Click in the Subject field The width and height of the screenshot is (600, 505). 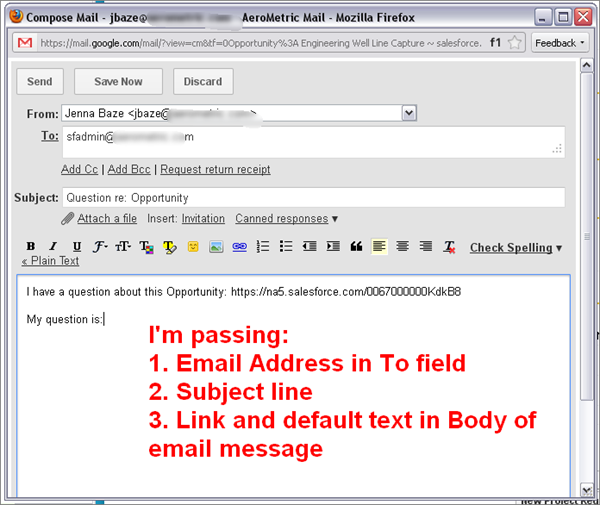pos(313,197)
